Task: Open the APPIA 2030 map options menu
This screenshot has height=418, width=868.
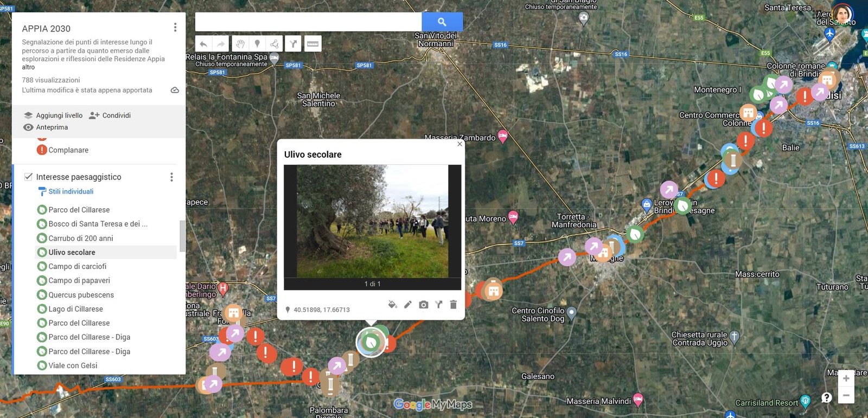Action: [x=175, y=27]
